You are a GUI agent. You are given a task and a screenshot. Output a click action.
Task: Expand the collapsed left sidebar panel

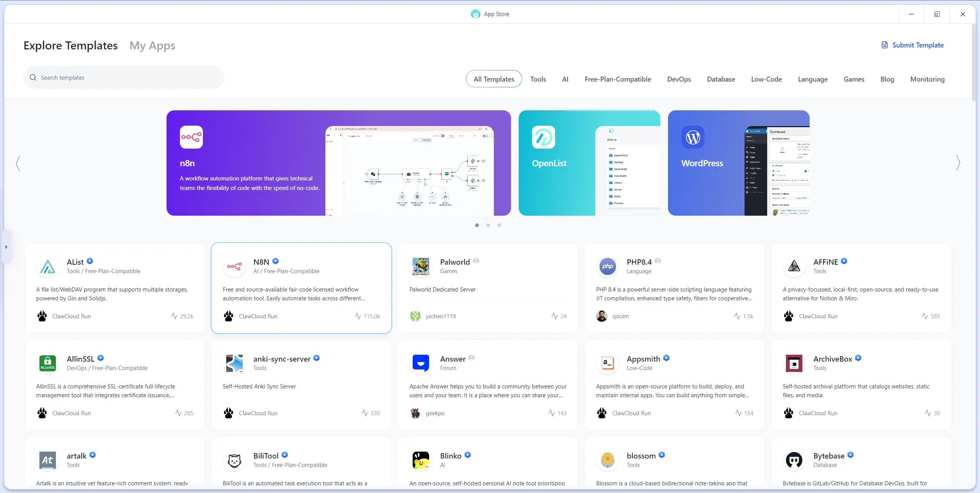[x=6, y=247]
